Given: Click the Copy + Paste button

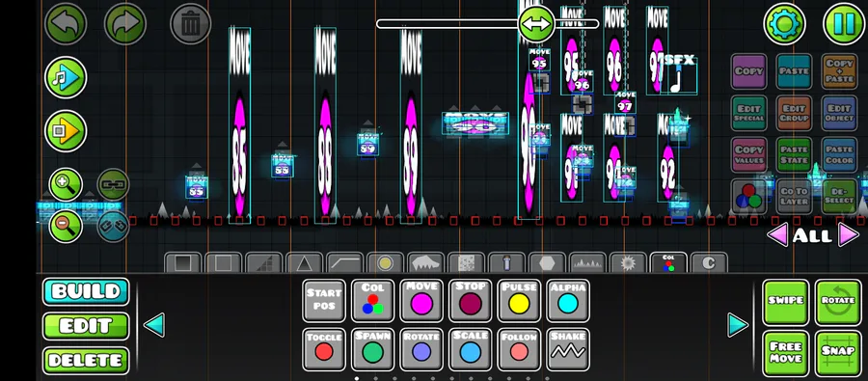Looking at the screenshot, I should coord(839,71).
